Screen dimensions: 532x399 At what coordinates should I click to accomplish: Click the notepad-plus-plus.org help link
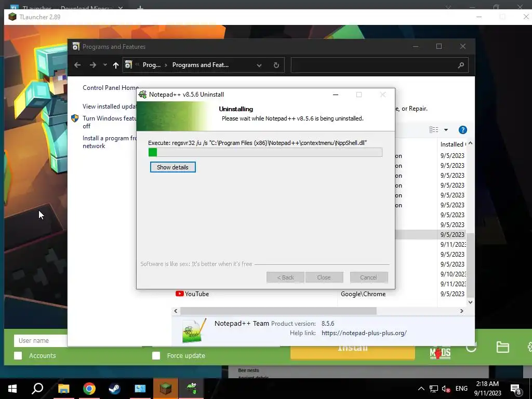(364, 333)
